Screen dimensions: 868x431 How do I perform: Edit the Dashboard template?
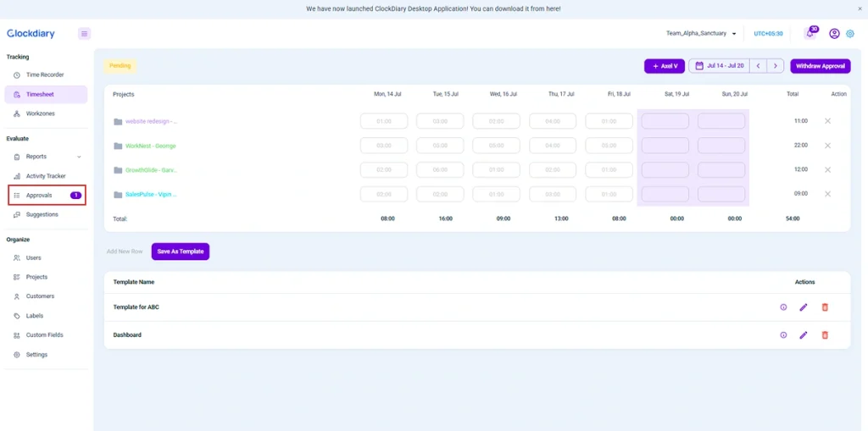click(x=804, y=334)
